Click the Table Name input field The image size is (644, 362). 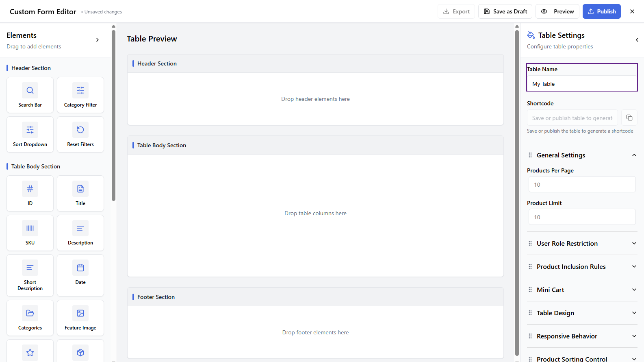pyautogui.click(x=582, y=84)
